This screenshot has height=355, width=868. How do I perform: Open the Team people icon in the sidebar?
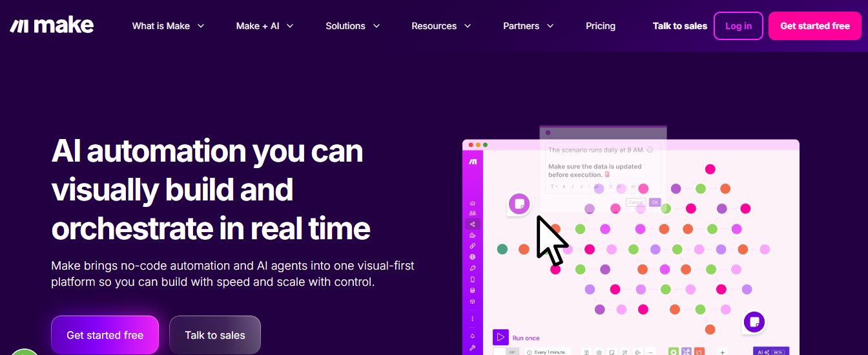tap(473, 213)
